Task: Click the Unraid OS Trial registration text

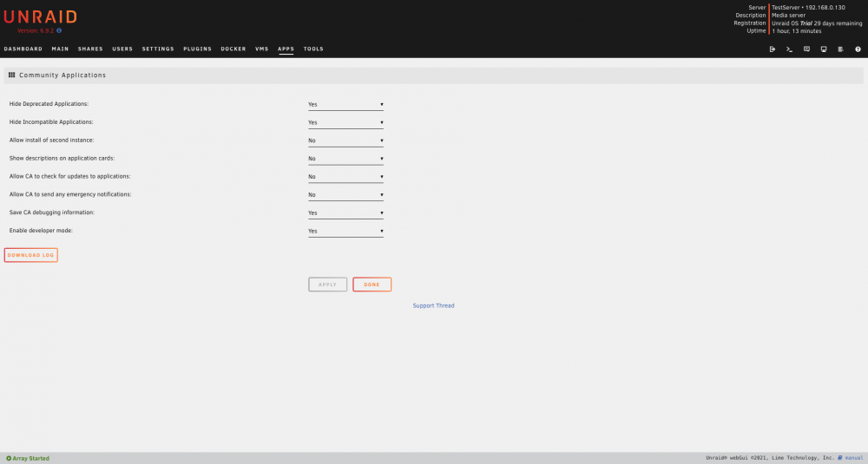Action: point(817,23)
